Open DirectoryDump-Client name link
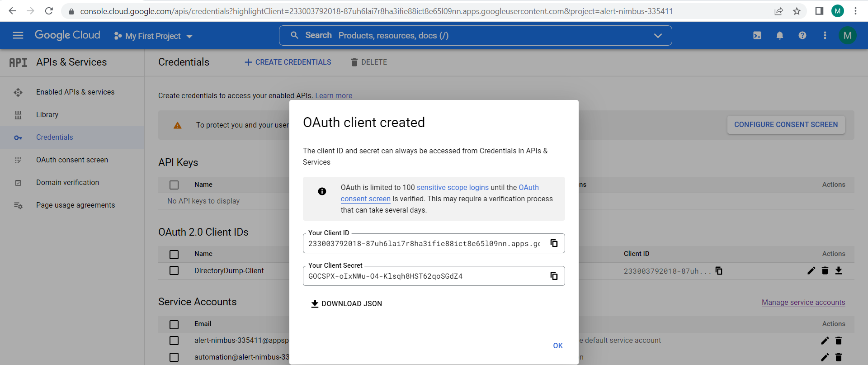This screenshot has height=365, width=868. click(x=229, y=271)
